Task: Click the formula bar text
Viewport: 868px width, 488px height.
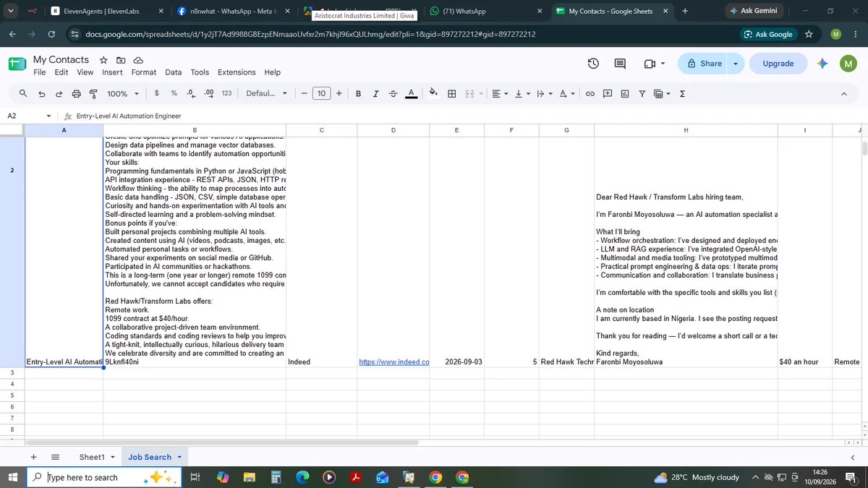Action: [x=129, y=116]
